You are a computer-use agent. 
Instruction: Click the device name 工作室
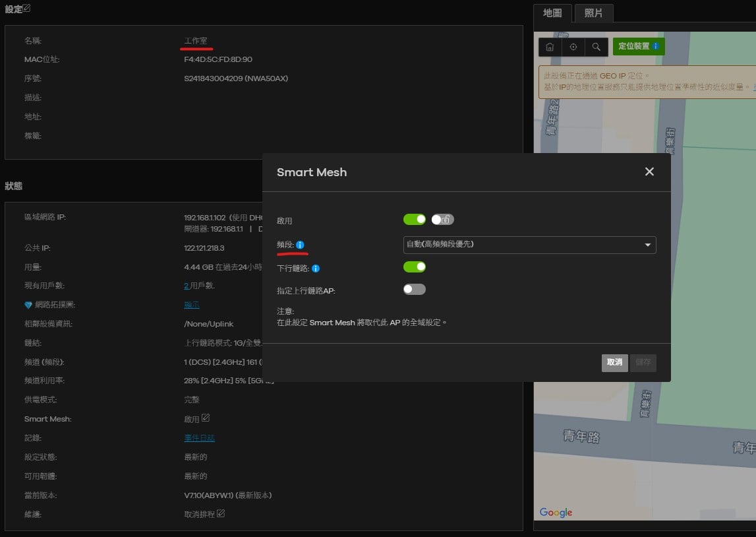pyautogui.click(x=195, y=40)
